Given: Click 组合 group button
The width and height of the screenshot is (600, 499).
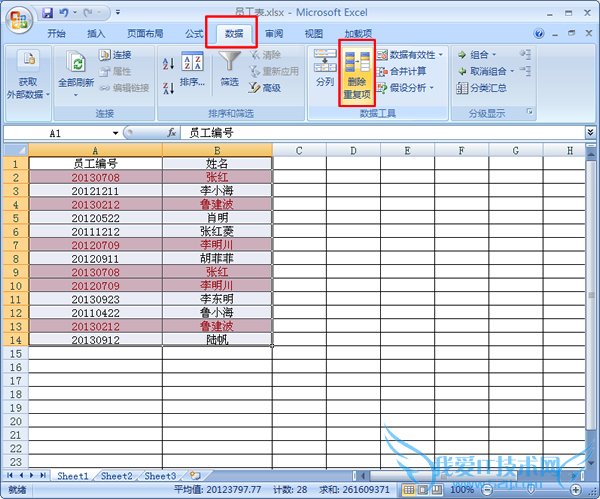Looking at the screenshot, I should click(x=473, y=55).
